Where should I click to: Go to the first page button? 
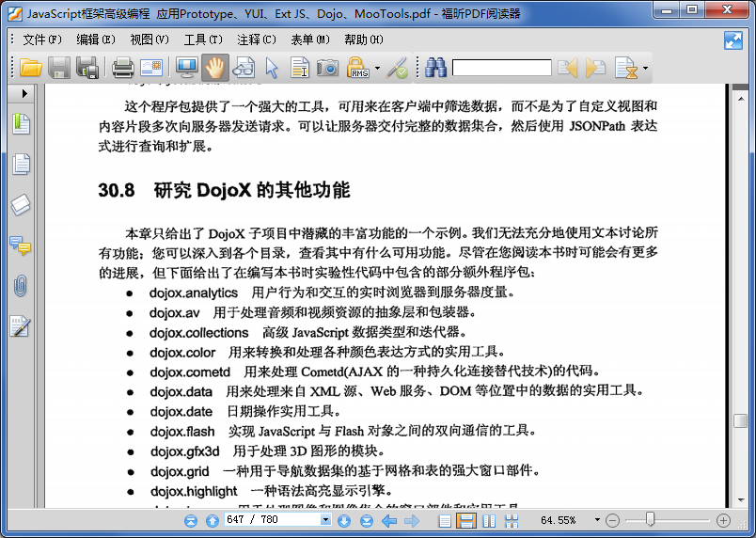point(191,521)
